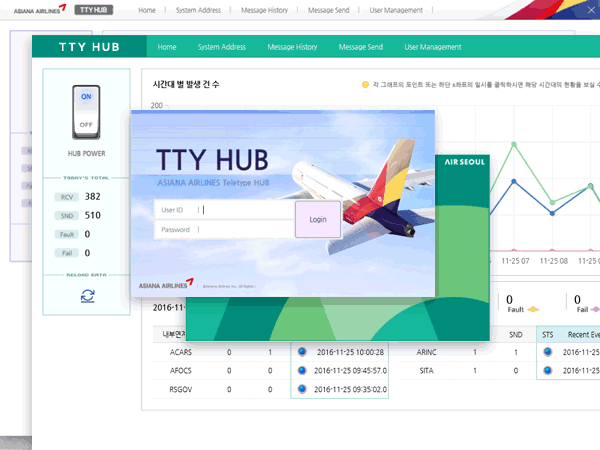Click the yellow info bullet above graph

(x=365, y=84)
